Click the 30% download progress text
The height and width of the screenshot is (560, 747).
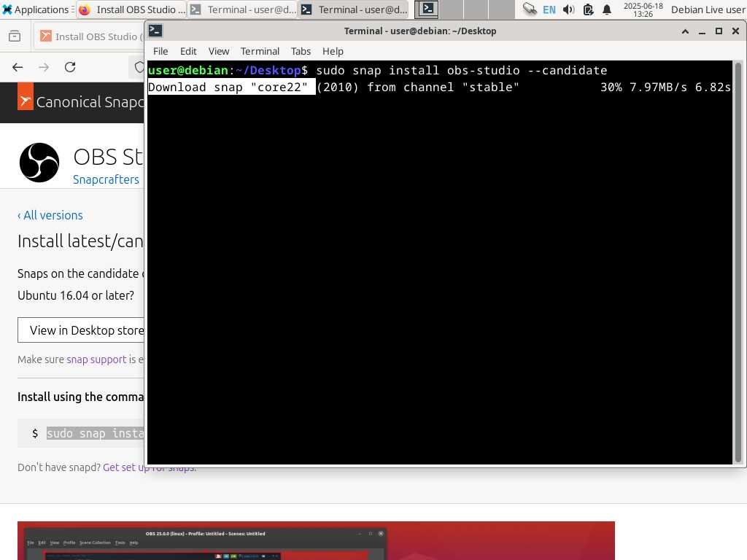pyautogui.click(x=611, y=87)
